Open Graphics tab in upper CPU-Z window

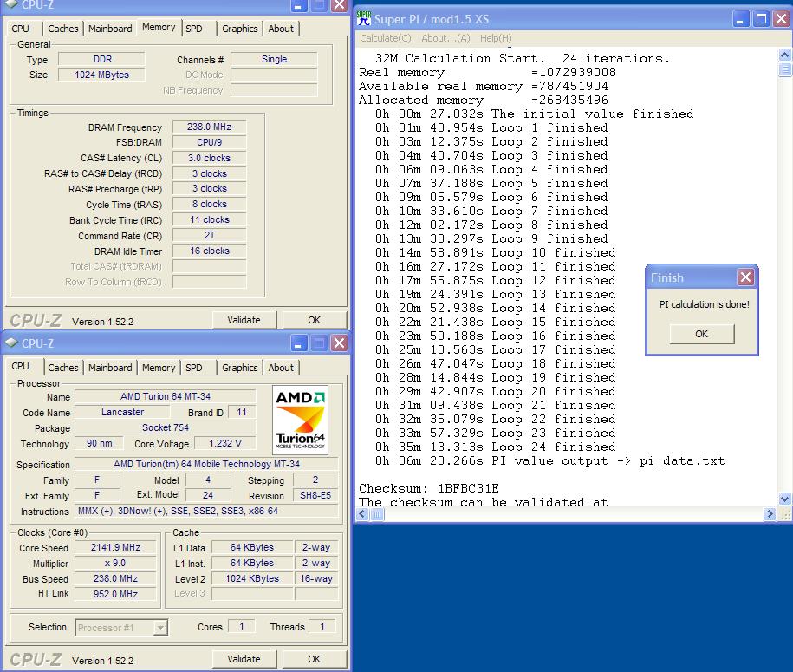tap(240, 29)
